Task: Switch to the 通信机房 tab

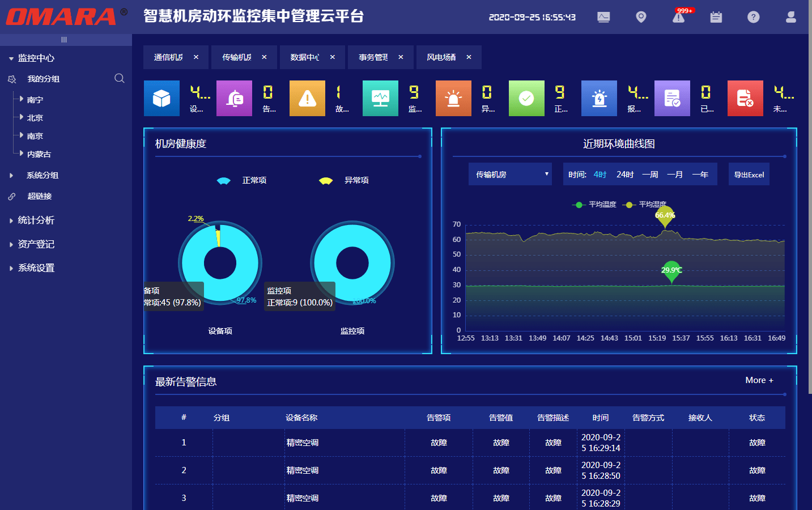Action: (168, 57)
